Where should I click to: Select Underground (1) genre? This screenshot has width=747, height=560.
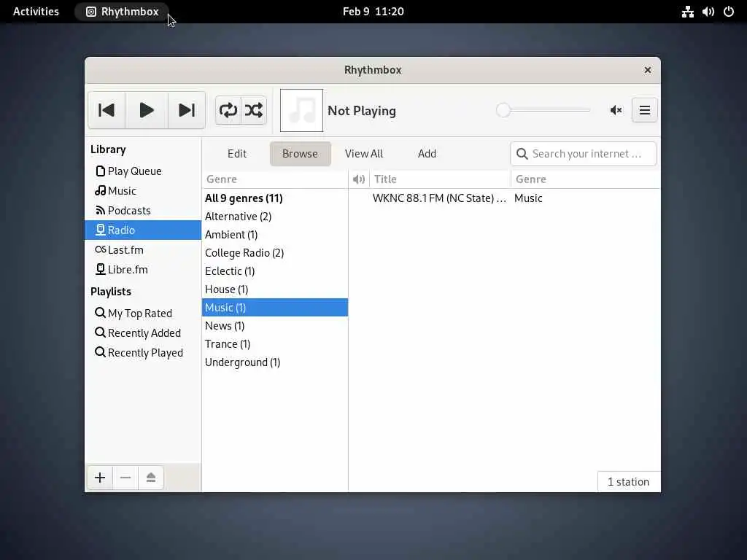(x=275, y=362)
